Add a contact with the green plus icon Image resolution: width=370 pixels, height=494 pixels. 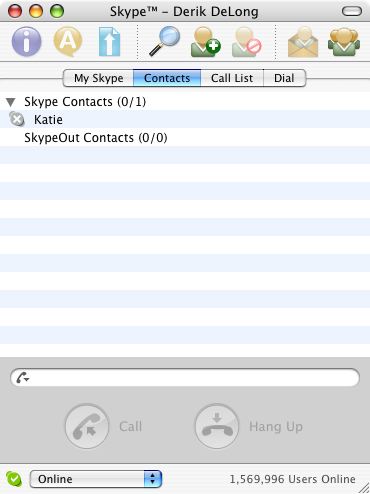(206, 42)
